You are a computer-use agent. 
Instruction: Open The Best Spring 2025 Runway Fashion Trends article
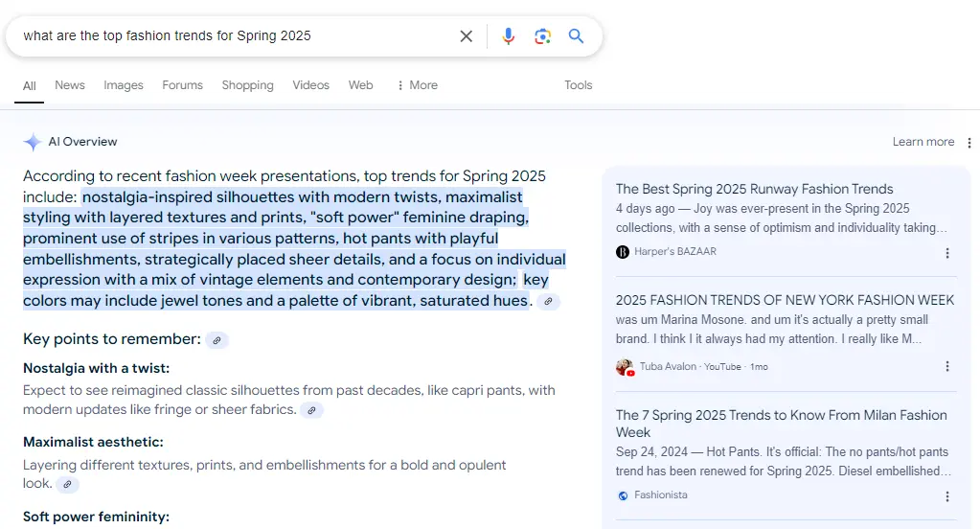tap(754, 189)
